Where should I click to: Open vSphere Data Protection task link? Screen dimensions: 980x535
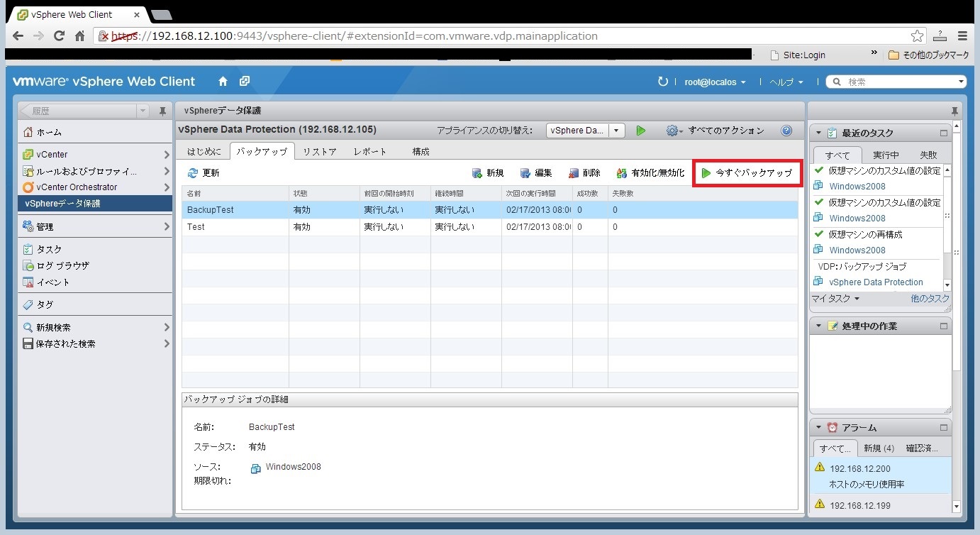(876, 282)
